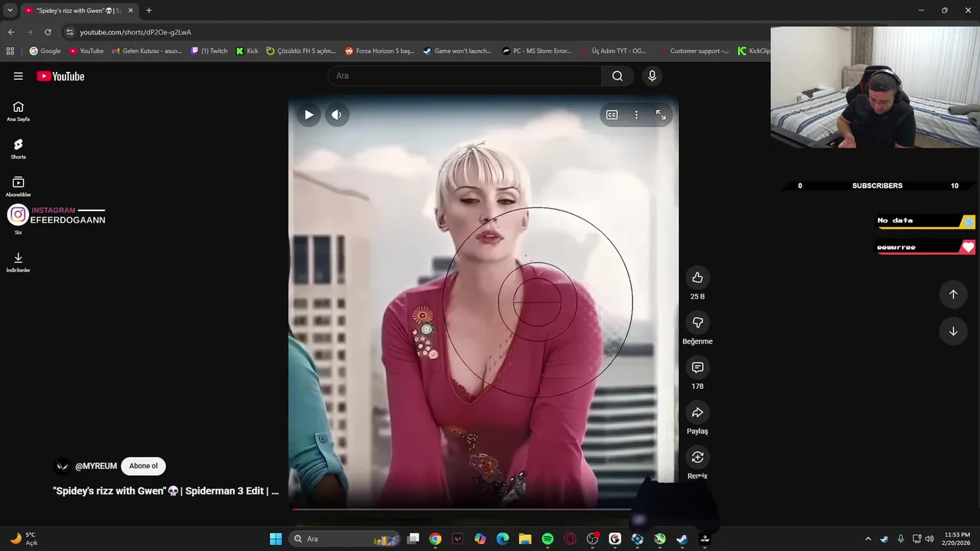Open the YouTube hamburger guide menu

coord(18,76)
